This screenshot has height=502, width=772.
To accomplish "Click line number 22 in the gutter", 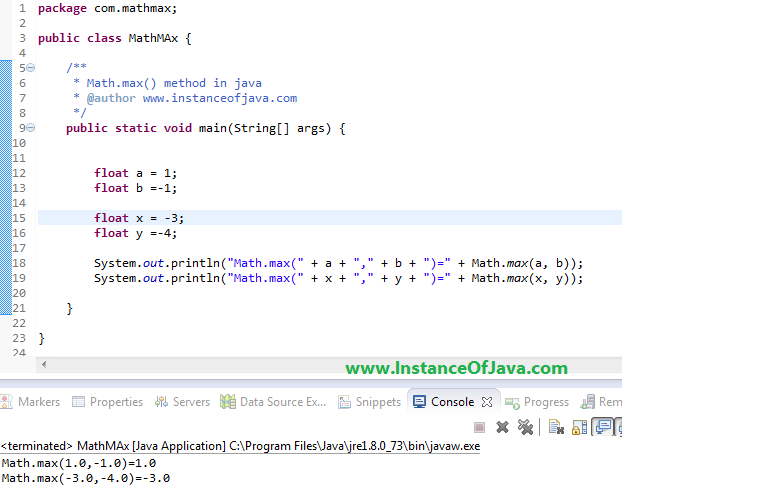I will tap(19, 323).
